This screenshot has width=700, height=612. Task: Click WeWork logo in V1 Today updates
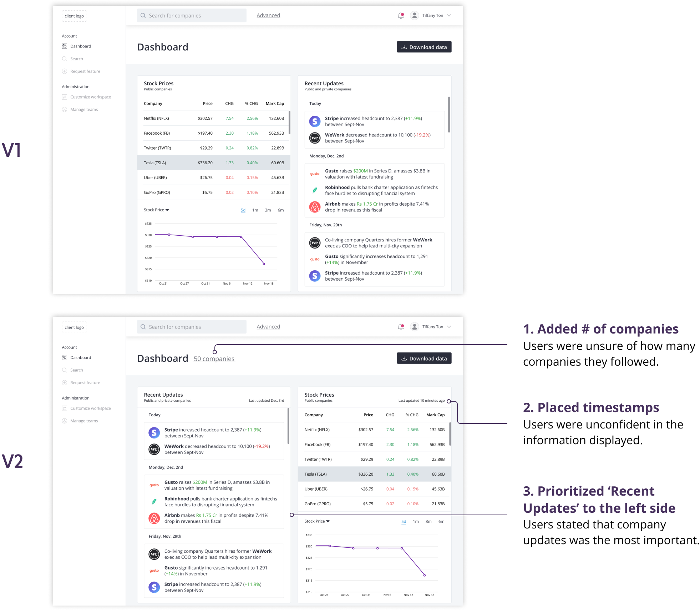315,138
